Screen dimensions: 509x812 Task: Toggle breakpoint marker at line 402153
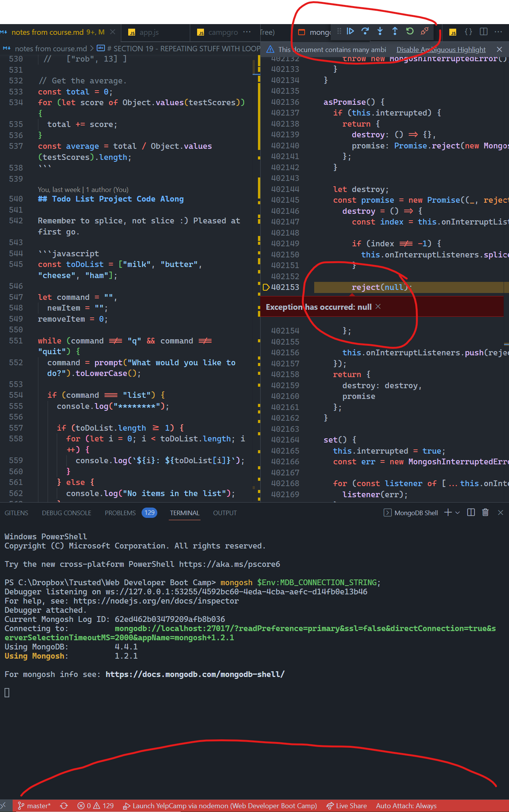[x=265, y=287]
